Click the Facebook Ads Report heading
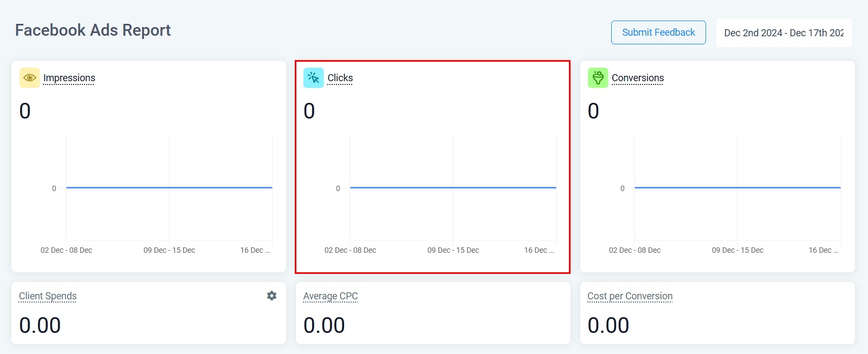This screenshot has height=354, width=868. (93, 30)
